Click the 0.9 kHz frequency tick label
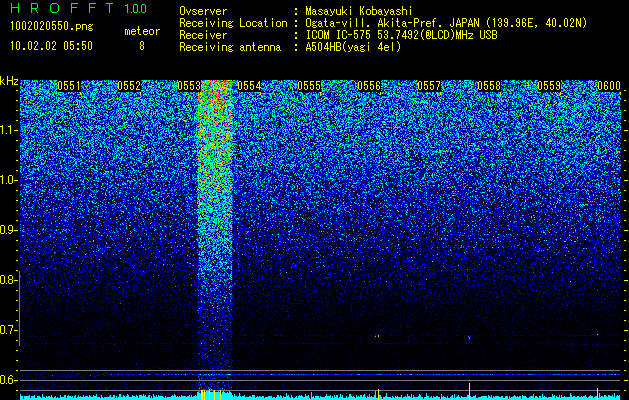The height and width of the screenshot is (400, 629). [x=8, y=230]
